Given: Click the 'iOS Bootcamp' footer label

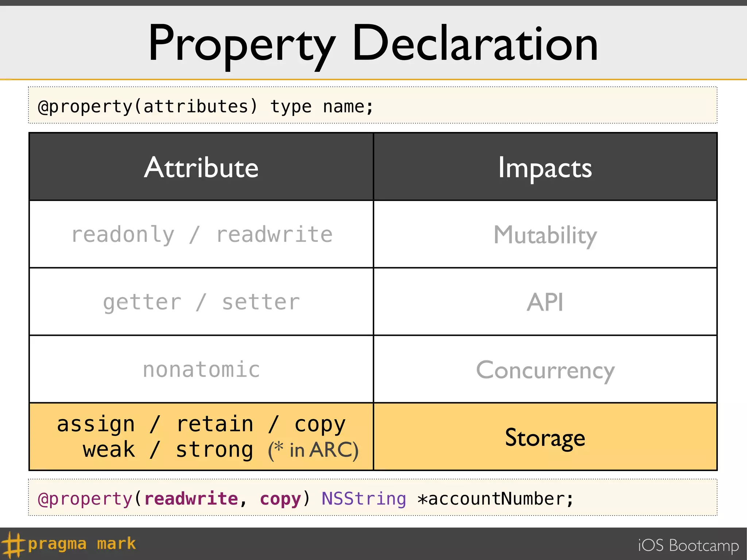Looking at the screenshot, I should click(x=688, y=545).
